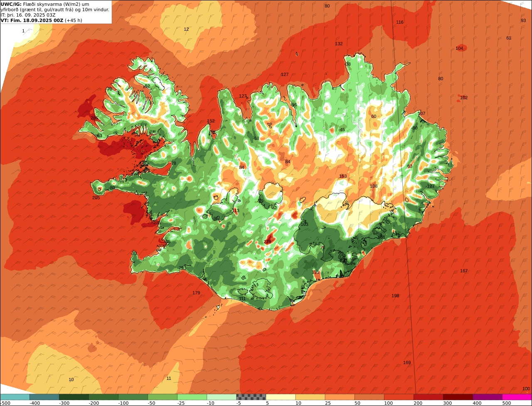This screenshot has width=532, height=406.
Task: Click the flux value 63 on the map
Action: click(x=410, y=166)
